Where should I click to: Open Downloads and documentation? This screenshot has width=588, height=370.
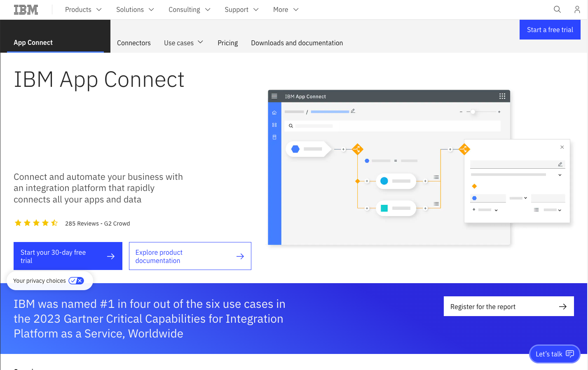tap(297, 43)
